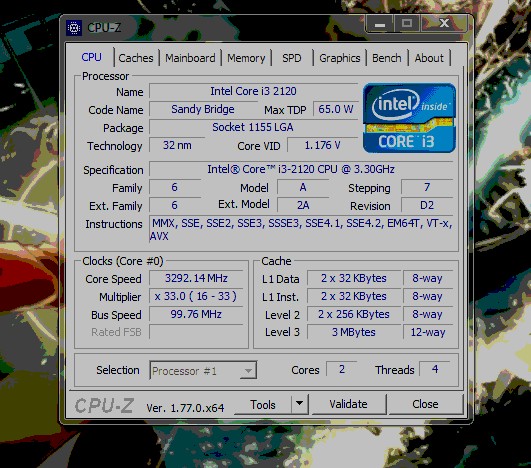Click the Core VID value '1.176 V'

coord(322,146)
